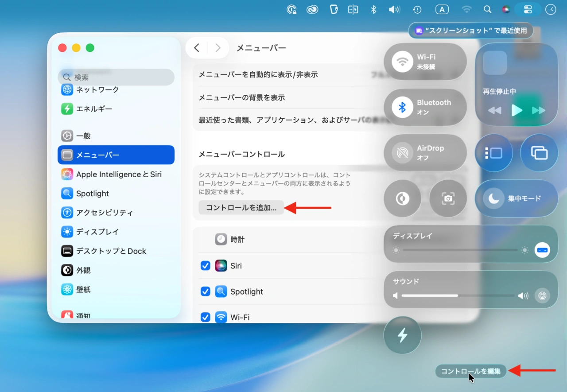This screenshot has width=567, height=392.
Task: Click the AirDrop control icon
Action: coord(402,153)
